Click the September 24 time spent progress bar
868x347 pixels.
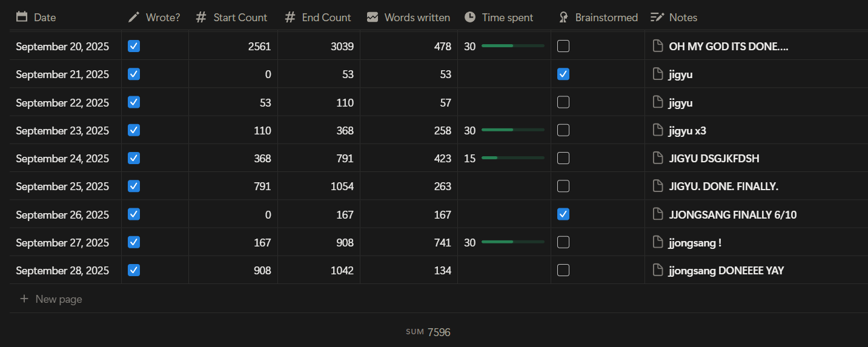(x=512, y=158)
